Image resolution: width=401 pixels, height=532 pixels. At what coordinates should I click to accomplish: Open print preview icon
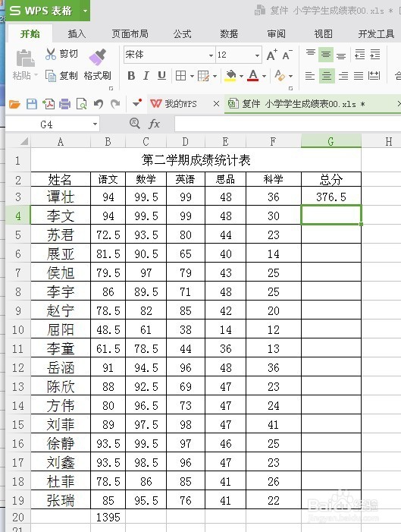(x=81, y=104)
